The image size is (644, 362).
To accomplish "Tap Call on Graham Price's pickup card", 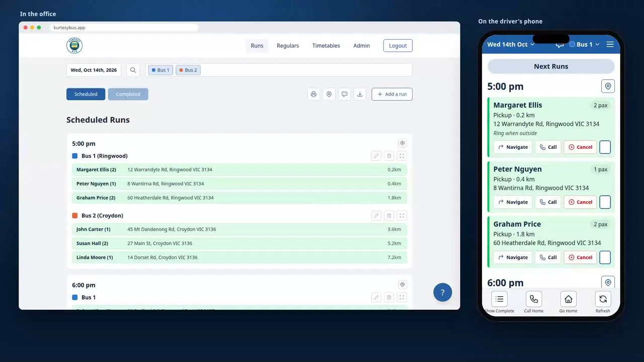I will click(x=548, y=257).
